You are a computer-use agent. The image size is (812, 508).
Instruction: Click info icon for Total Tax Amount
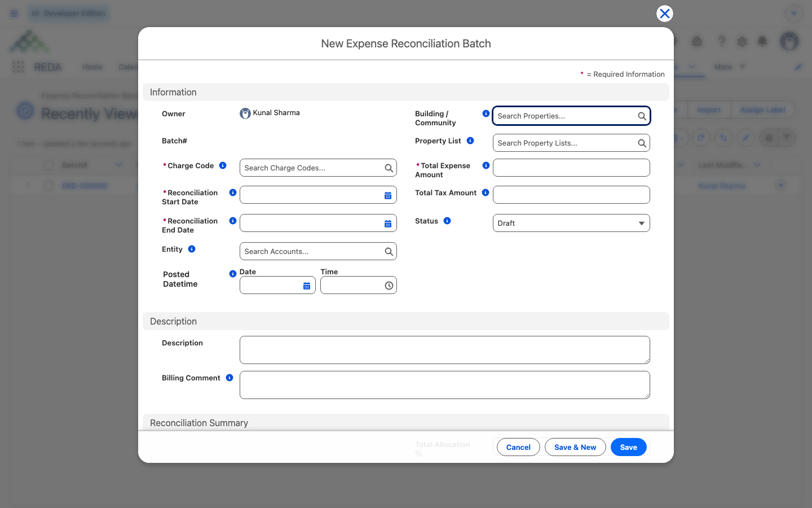coord(486,192)
